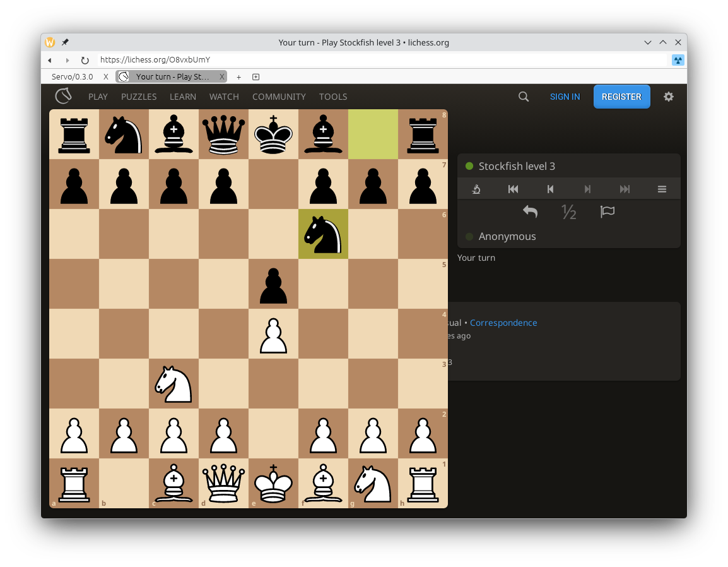Switch to the Servo/0.3.0 tab
Viewport: 728px width, 567px height.
click(73, 76)
